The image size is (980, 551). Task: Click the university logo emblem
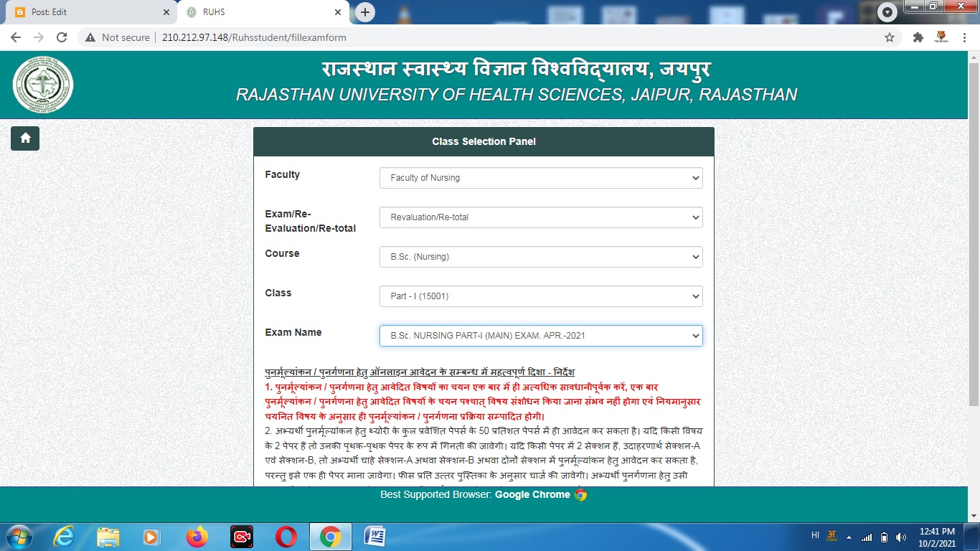pos(43,85)
